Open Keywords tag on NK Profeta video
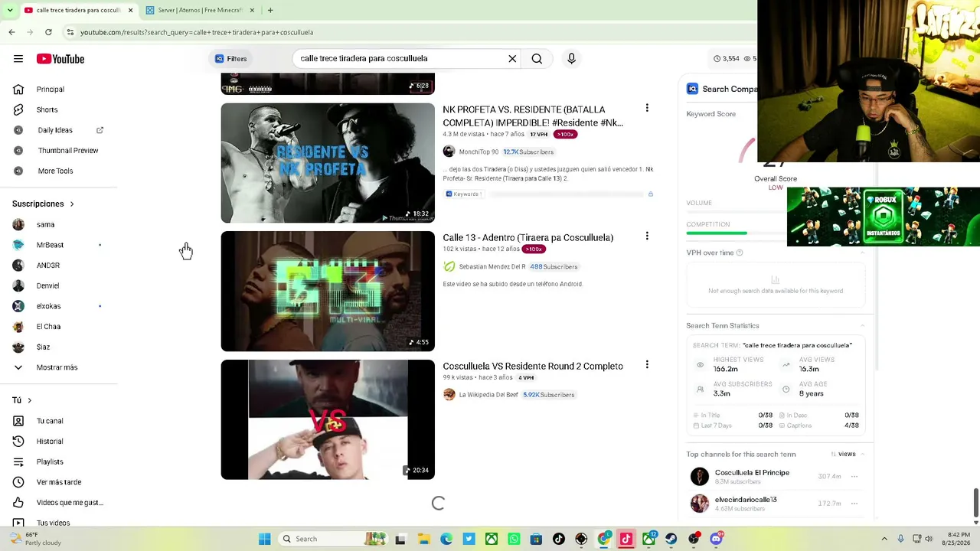Image resolution: width=980 pixels, height=551 pixels. tap(464, 194)
